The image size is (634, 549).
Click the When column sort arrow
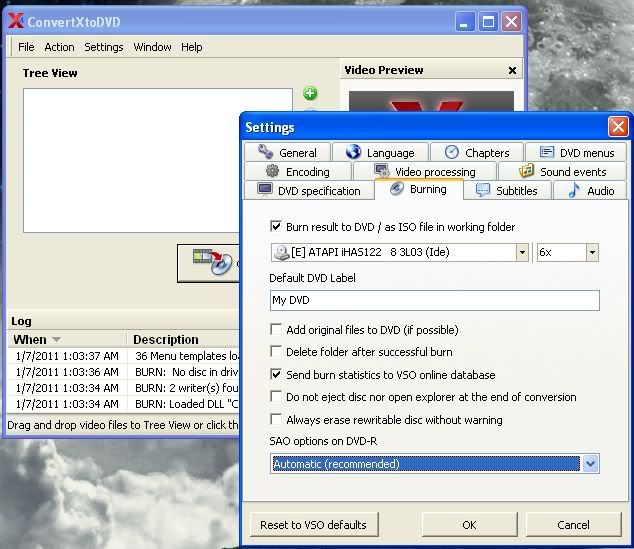pyautogui.click(x=57, y=339)
